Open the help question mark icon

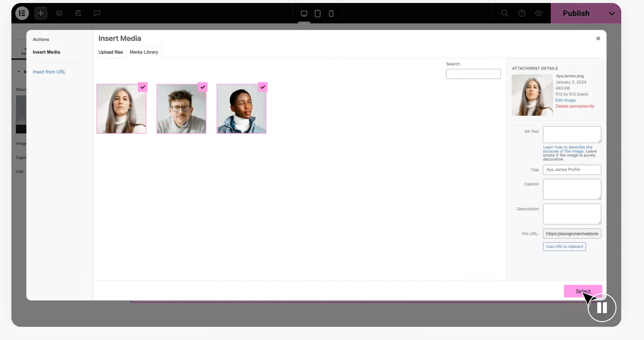(x=522, y=13)
